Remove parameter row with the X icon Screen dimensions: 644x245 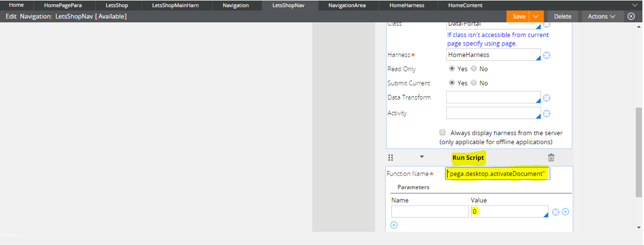point(566,212)
